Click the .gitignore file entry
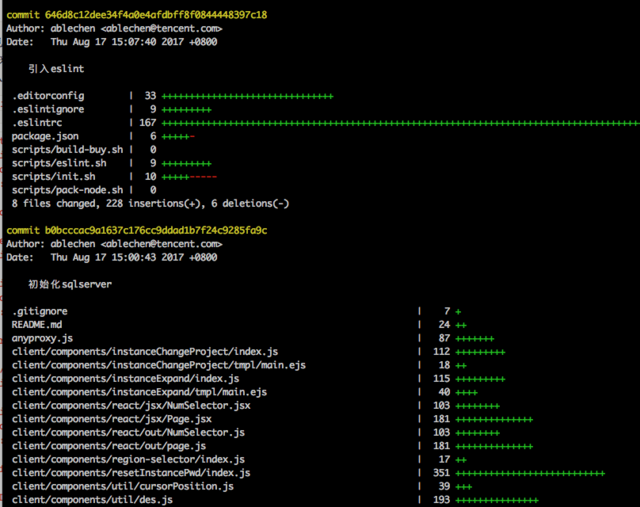Screen dimensions: 640x507 (x=40, y=311)
